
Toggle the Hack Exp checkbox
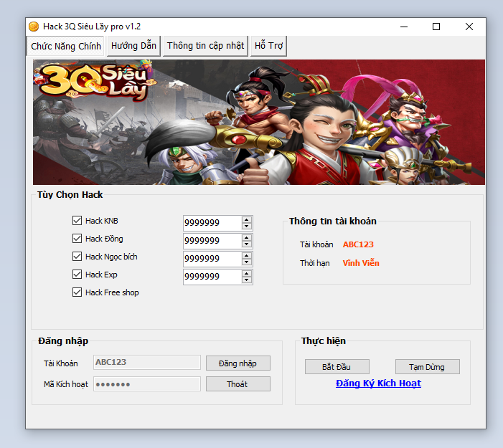click(x=77, y=275)
